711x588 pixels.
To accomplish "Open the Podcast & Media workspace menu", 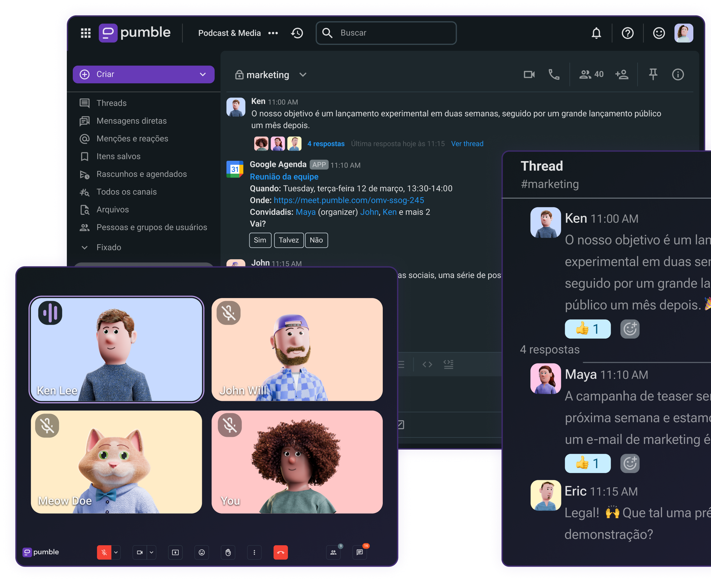I will [273, 33].
